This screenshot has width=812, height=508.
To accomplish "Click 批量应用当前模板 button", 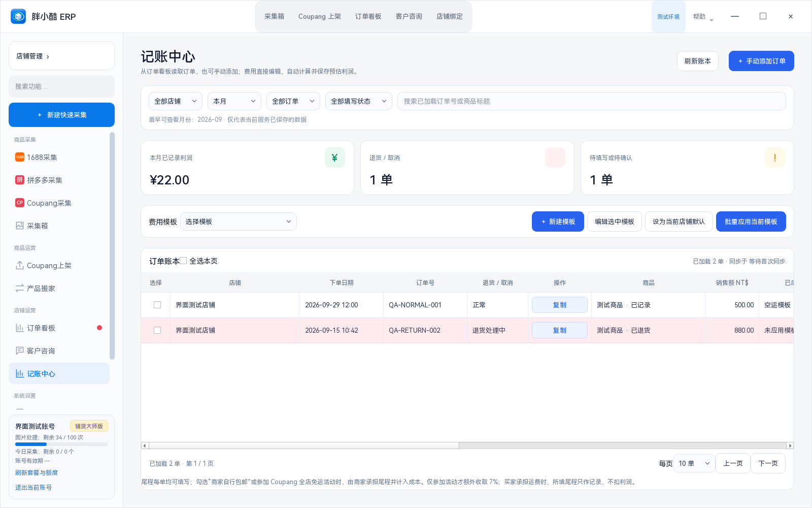I will [751, 221].
